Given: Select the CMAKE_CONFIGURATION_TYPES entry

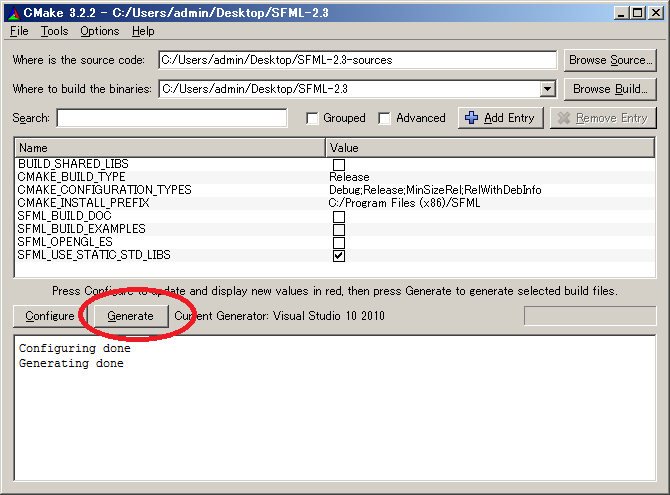Looking at the screenshot, I should point(104,190).
